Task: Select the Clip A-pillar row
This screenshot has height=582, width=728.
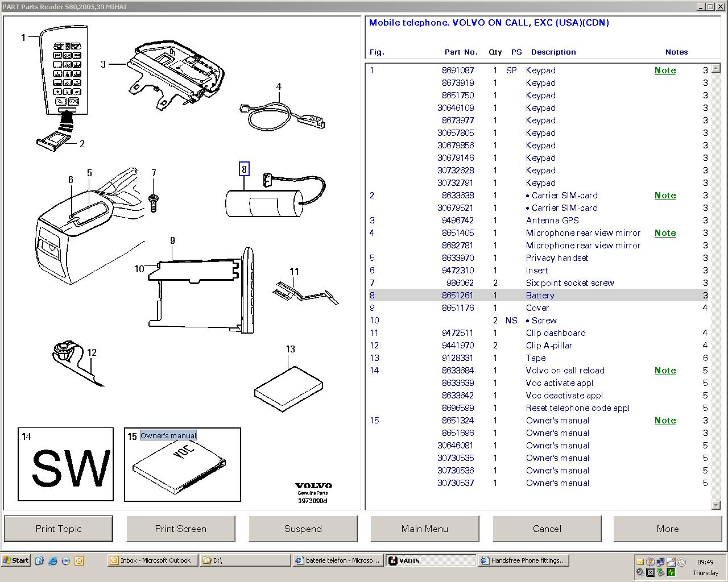Action: coord(539,346)
